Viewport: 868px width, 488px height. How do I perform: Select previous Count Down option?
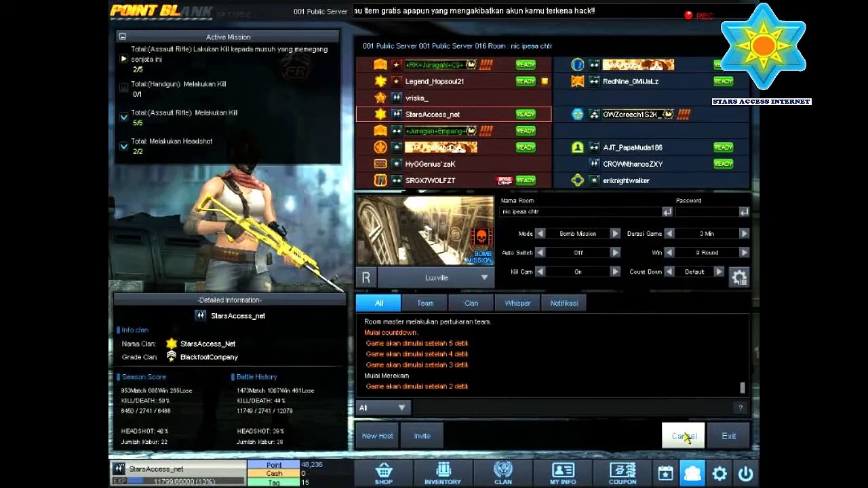[669, 271]
